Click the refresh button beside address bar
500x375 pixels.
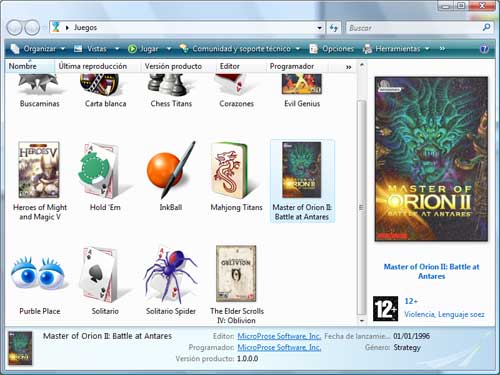pyautogui.click(x=334, y=28)
